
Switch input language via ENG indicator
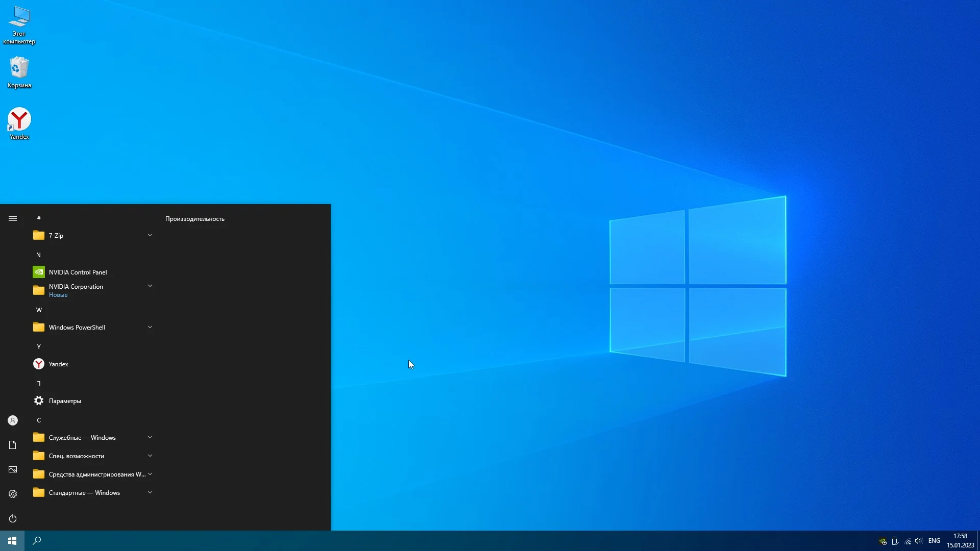934,540
